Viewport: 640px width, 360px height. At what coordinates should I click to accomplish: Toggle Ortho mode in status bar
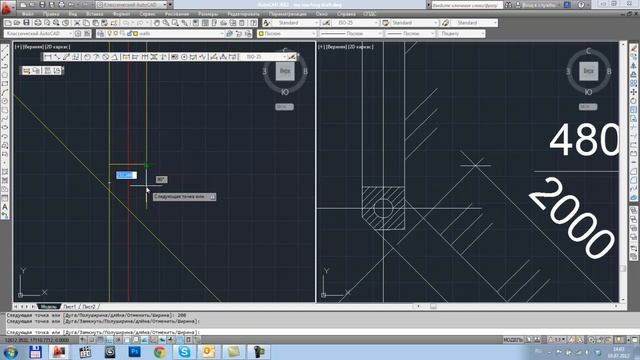tap(109, 340)
